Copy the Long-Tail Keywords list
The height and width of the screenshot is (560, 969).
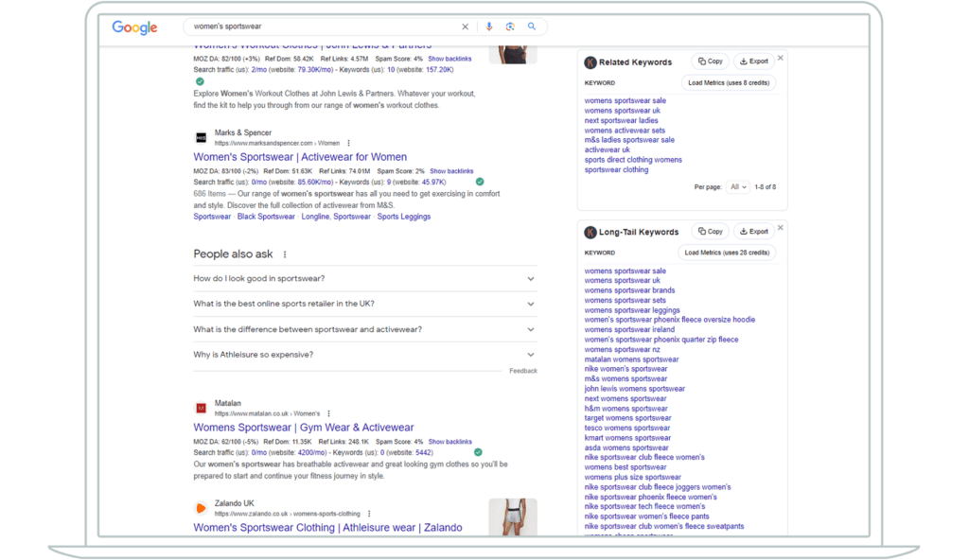coord(710,231)
